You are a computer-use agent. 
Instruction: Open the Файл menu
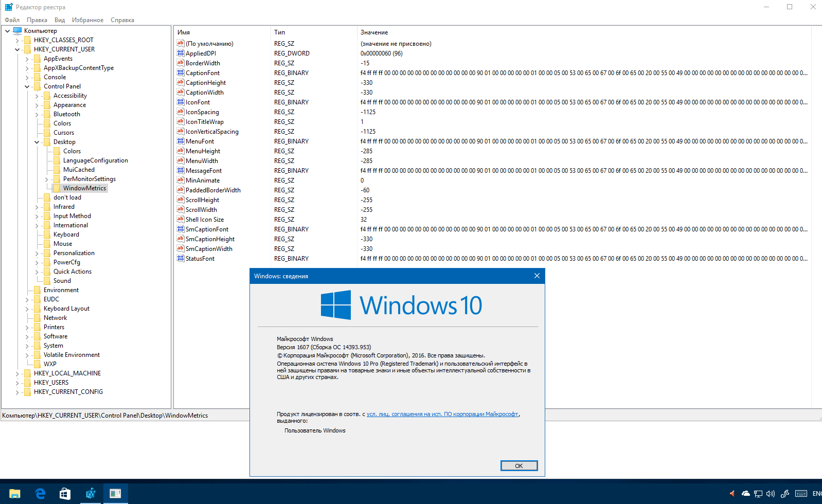pos(12,20)
